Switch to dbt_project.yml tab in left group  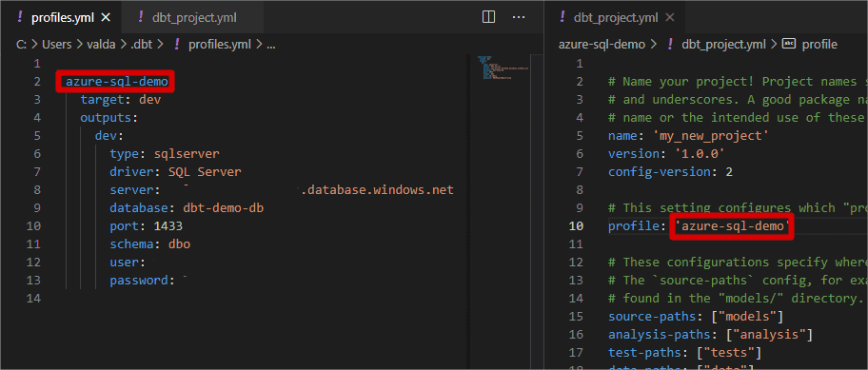click(194, 18)
